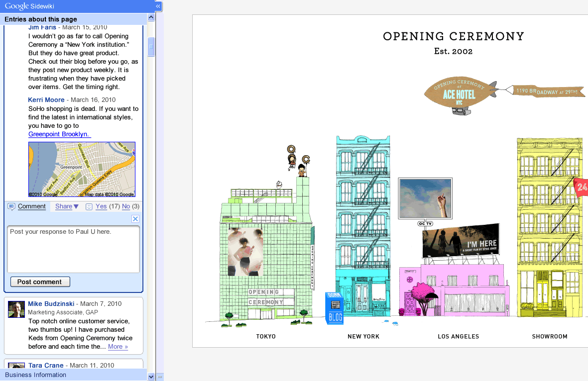The width and height of the screenshot is (588, 381).
Task: Open Tara Crane's profile
Action: (x=46, y=365)
